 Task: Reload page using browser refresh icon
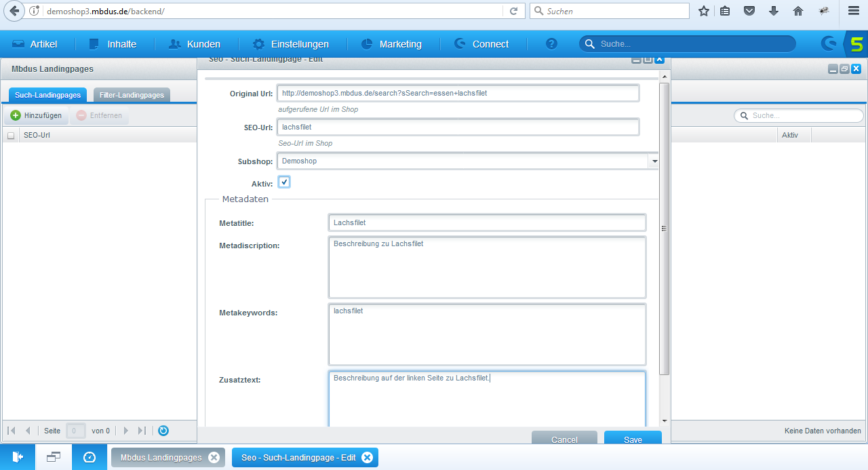click(513, 11)
